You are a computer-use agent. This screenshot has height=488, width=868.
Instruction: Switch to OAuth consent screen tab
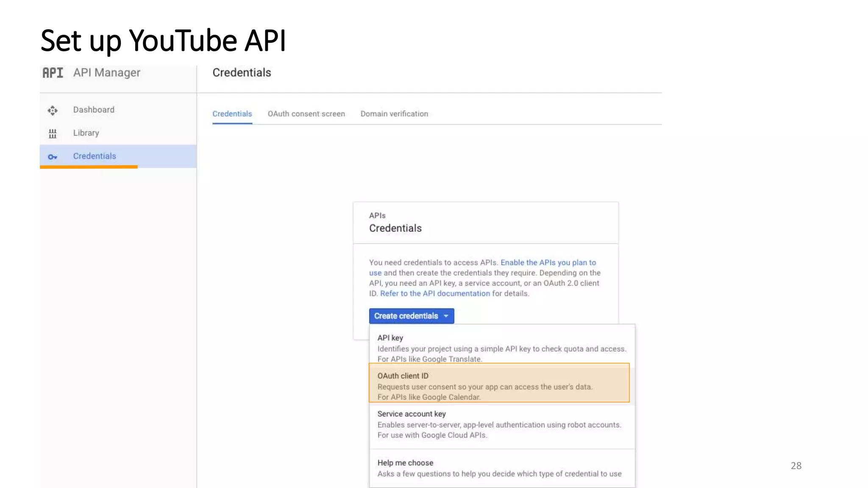pyautogui.click(x=306, y=114)
